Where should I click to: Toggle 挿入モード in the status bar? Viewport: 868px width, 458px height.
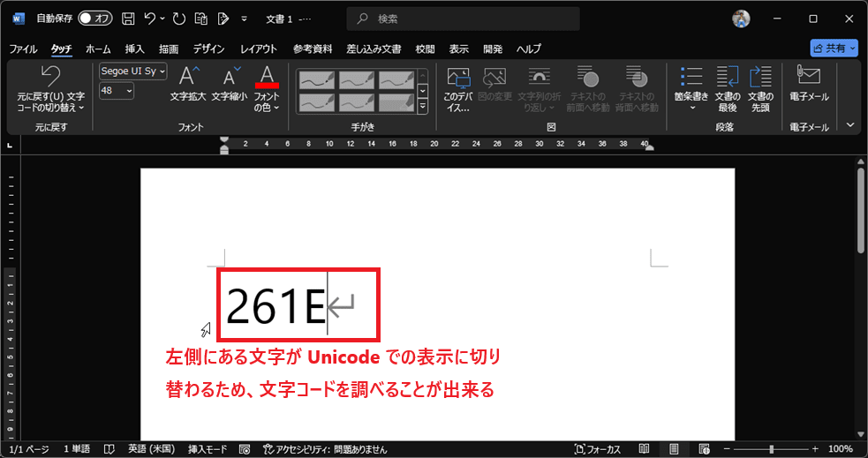click(208, 449)
